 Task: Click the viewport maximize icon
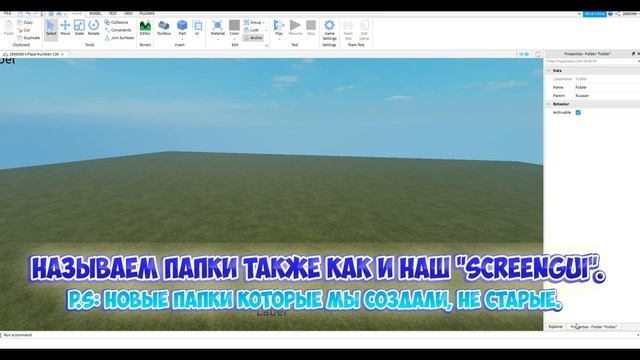coord(538,54)
